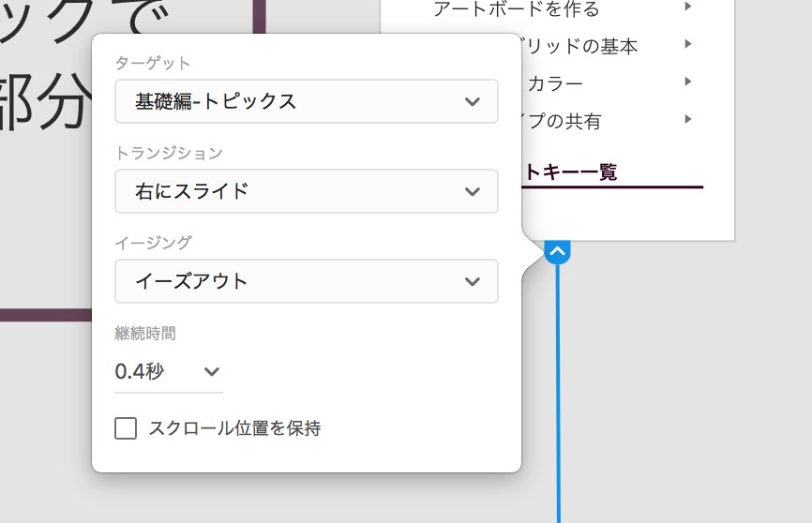Click the イージング field label
Image resolution: width=812 pixels, height=523 pixels.
(153, 243)
